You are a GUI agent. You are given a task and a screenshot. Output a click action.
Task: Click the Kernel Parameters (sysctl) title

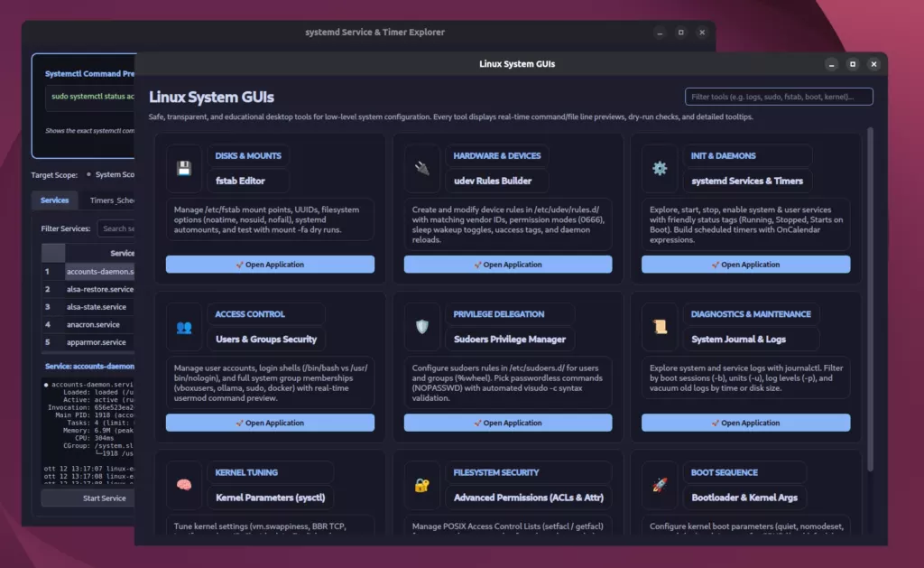pyautogui.click(x=271, y=498)
